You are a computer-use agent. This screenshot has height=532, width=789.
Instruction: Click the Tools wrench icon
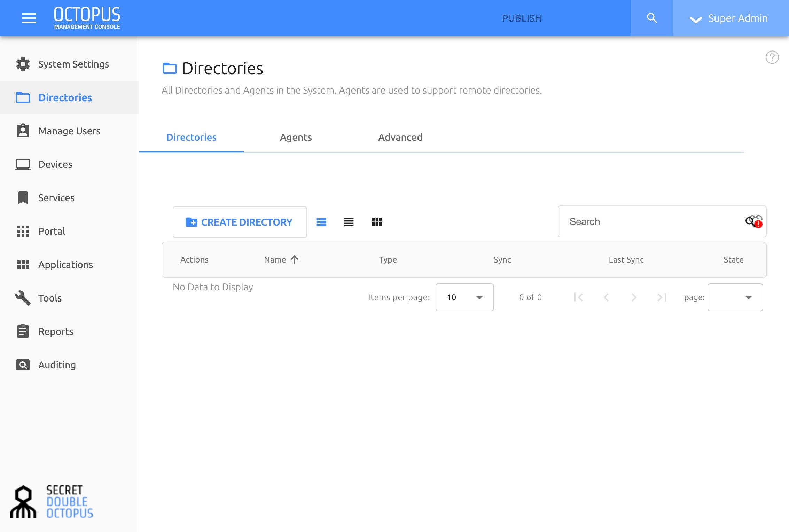[x=23, y=298]
